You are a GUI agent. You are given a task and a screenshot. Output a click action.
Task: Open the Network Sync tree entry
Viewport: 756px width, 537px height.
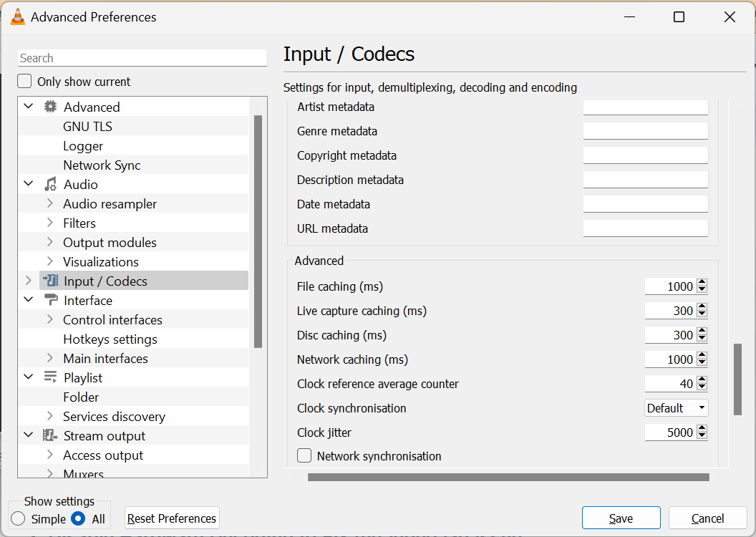[102, 165]
